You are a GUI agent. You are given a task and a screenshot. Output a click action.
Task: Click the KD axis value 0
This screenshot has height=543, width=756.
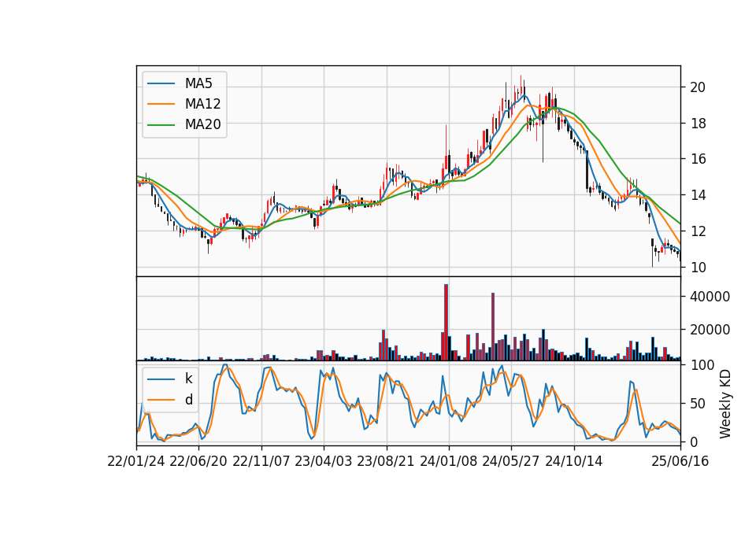(x=694, y=441)
